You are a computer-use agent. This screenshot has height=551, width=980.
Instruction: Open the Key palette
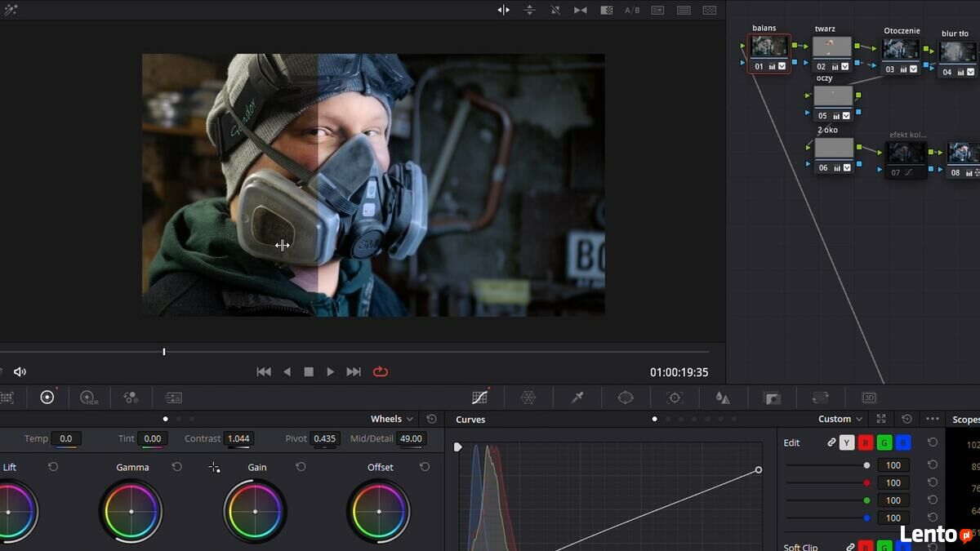click(772, 398)
